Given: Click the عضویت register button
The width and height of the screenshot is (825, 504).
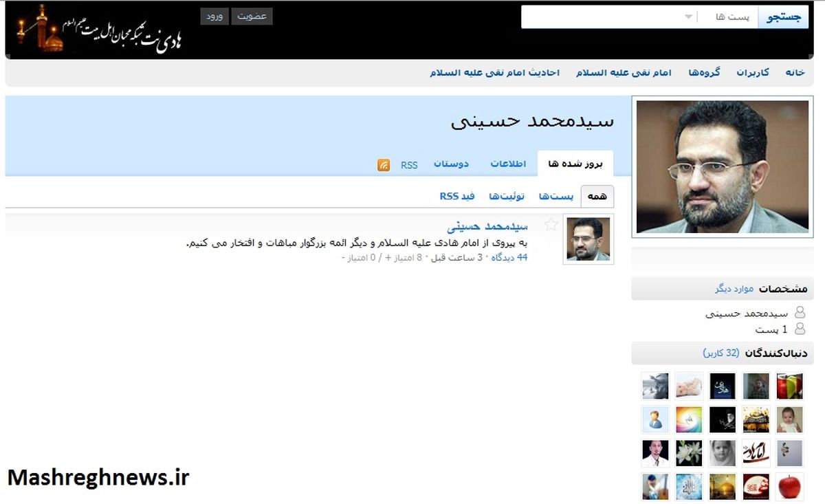Looking at the screenshot, I should (x=252, y=17).
